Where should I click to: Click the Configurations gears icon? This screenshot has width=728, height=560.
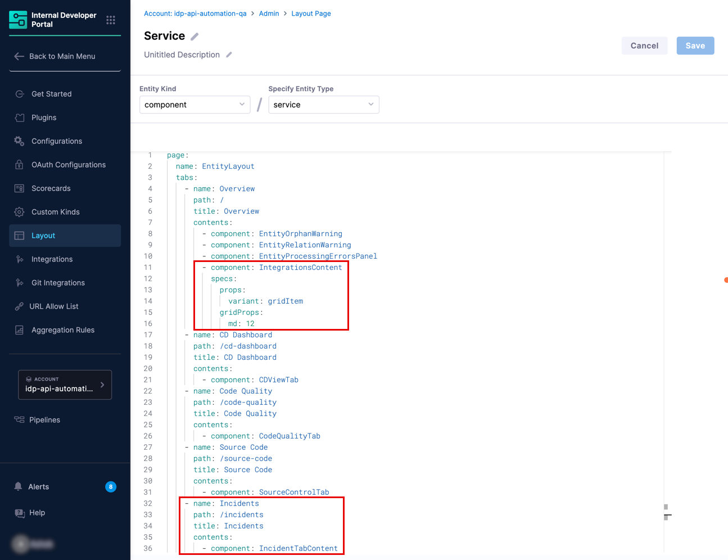pyautogui.click(x=19, y=141)
